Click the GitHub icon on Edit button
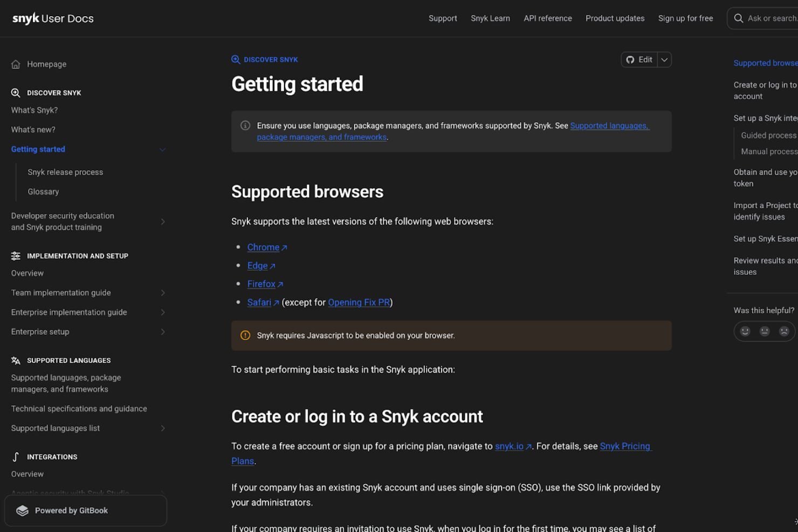 point(630,60)
